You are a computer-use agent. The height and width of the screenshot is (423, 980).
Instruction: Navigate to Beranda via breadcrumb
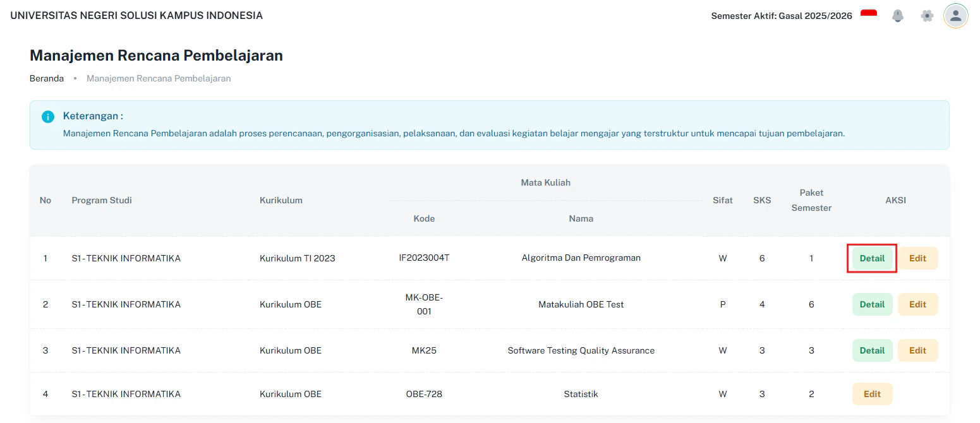pos(46,78)
